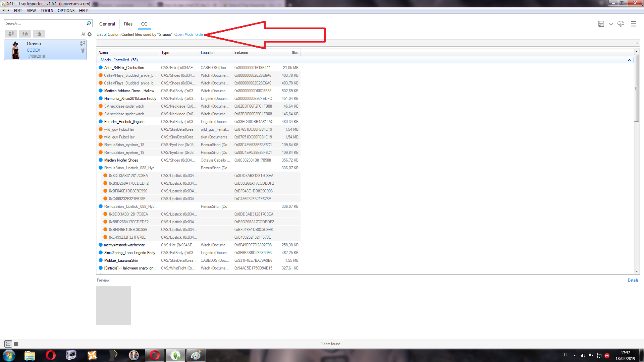The height and width of the screenshot is (362, 644).
Task: Select the Sims filter icon
Action: [x=11, y=34]
